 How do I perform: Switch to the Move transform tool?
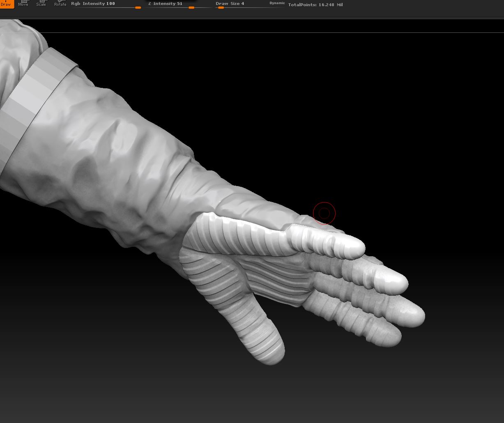[23, 4]
